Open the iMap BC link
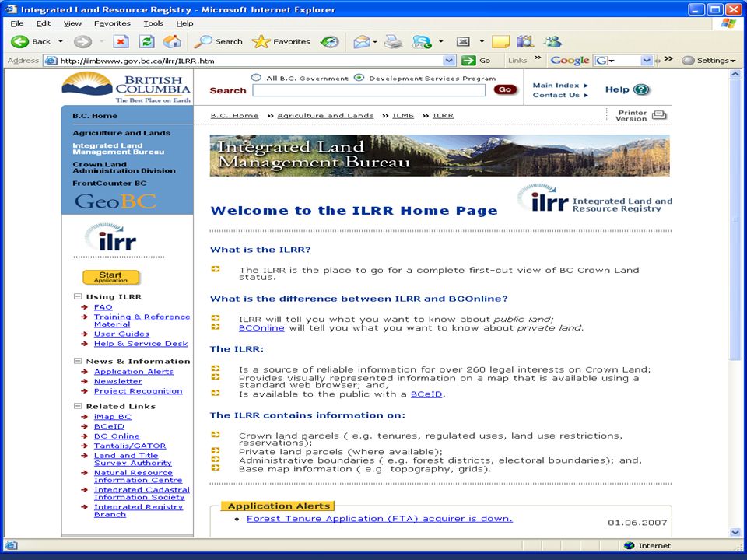The width and height of the screenshot is (747, 560). click(113, 417)
